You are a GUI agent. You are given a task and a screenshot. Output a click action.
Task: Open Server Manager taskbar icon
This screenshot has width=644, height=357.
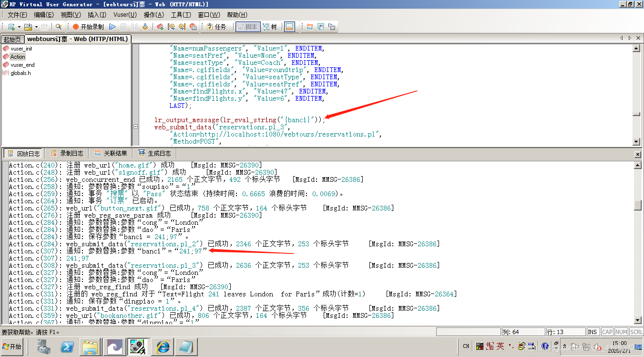coord(45,346)
